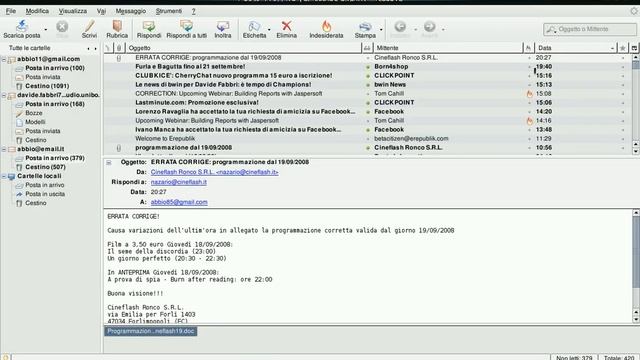The width and height of the screenshot is (640, 360).
Task: Click the column picker icon
Action: coord(634,48)
